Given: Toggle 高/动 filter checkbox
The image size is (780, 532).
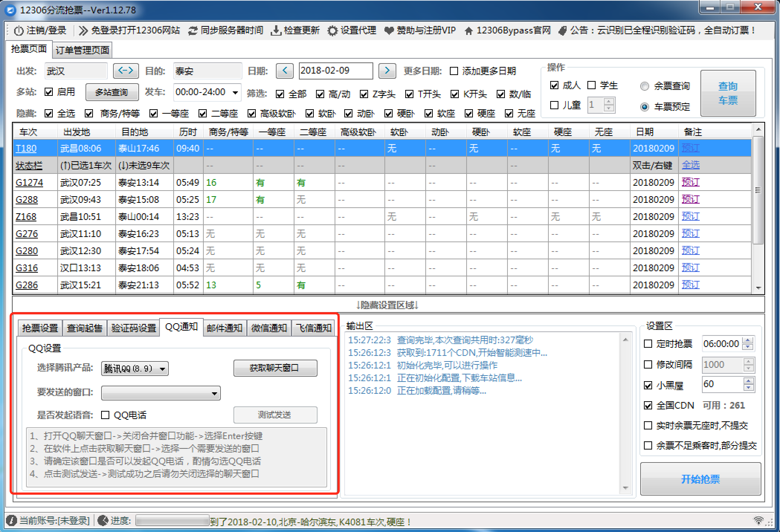Looking at the screenshot, I should [x=320, y=94].
